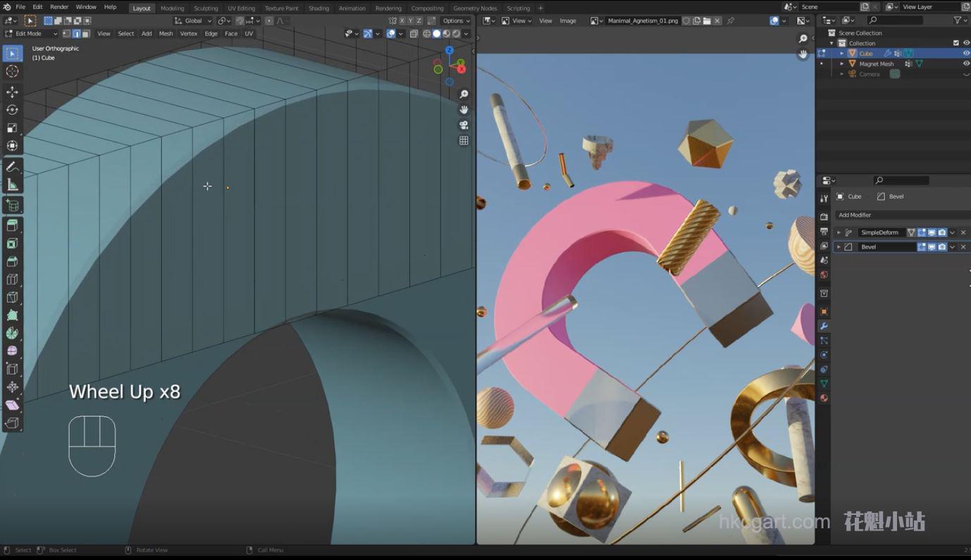
Task: Select the Cursor tool in the viewport toolbar
Action: tap(12, 71)
